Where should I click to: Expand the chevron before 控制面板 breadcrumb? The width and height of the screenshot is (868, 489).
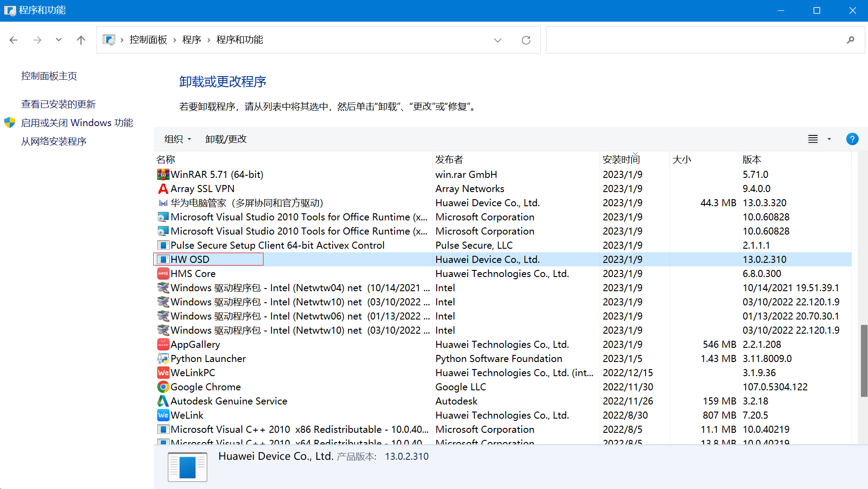click(x=122, y=40)
